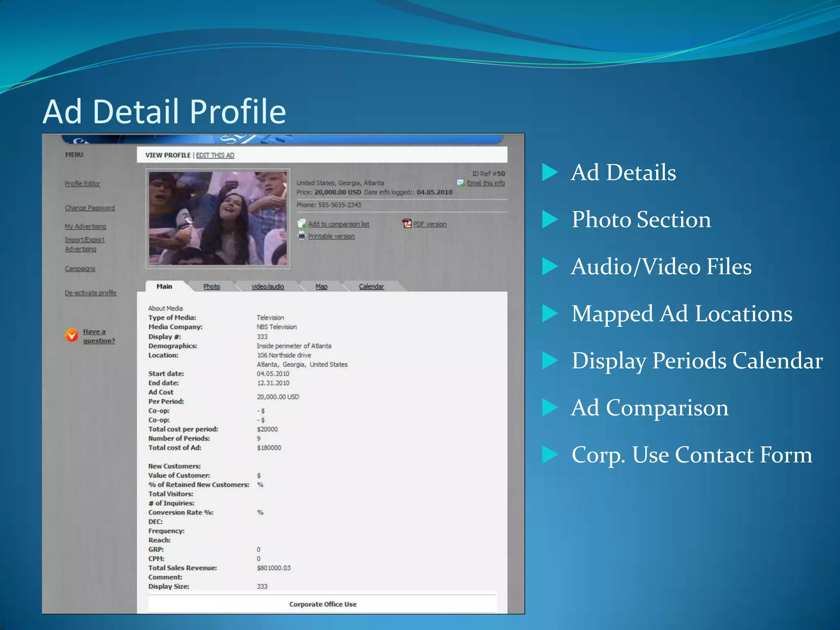The height and width of the screenshot is (630, 840).
Task: Click the 'Ad Comparison' slide bullet
Action: [x=650, y=408]
